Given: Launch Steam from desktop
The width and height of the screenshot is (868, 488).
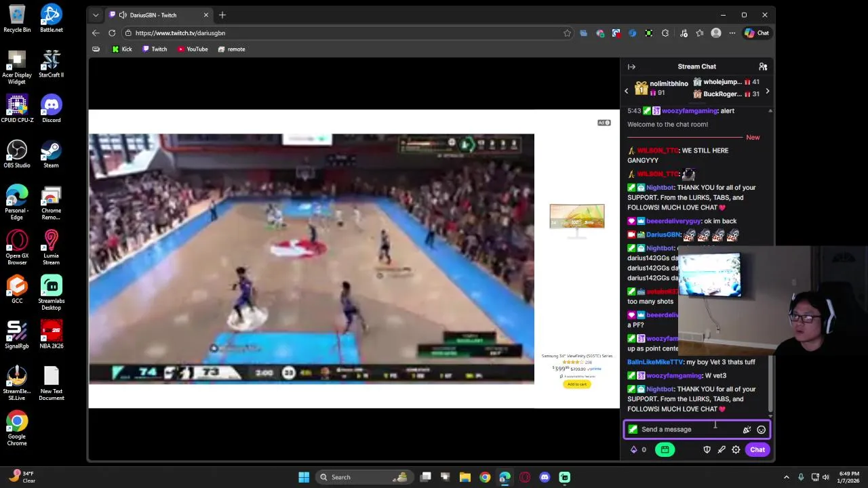Looking at the screenshot, I should (51, 154).
